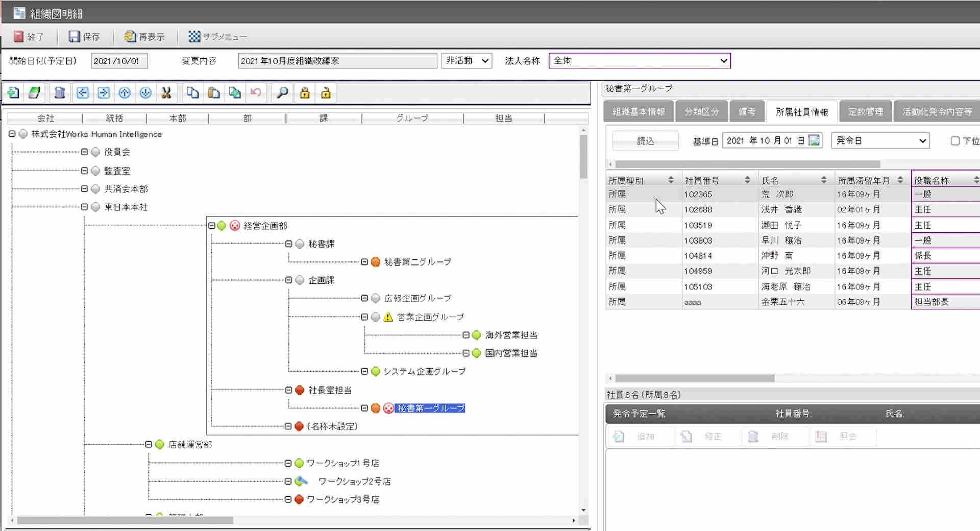
Task: Click the magnifying glass search icon
Action: click(282, 92)
